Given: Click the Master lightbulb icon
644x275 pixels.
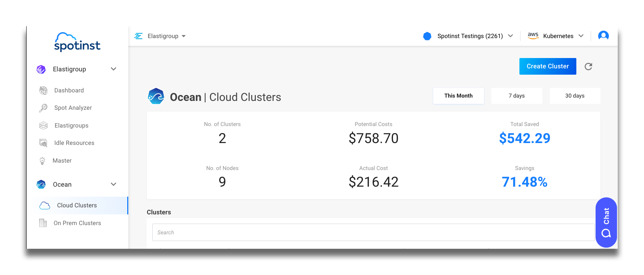Looking at the screenshot, I should click(43, 161).
